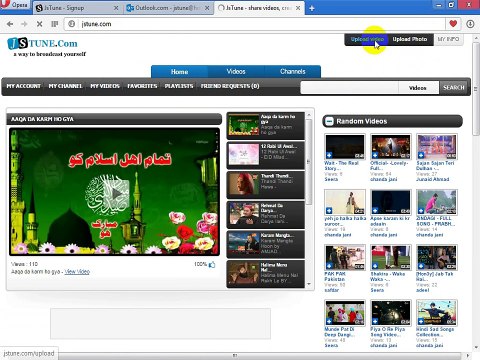
Task: Select the Channels navigation tab
Action: [293, 72]
